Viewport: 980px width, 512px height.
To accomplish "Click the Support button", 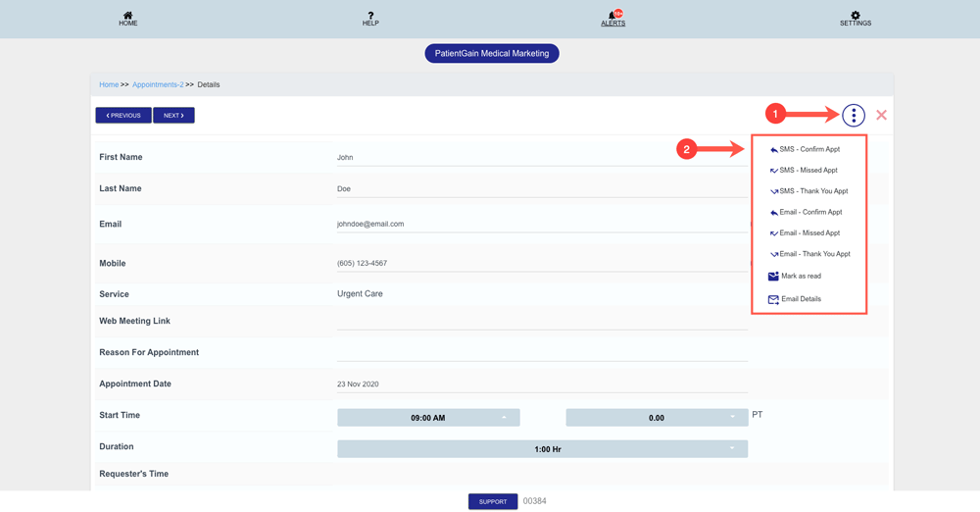I will click(x=493, y=501).
